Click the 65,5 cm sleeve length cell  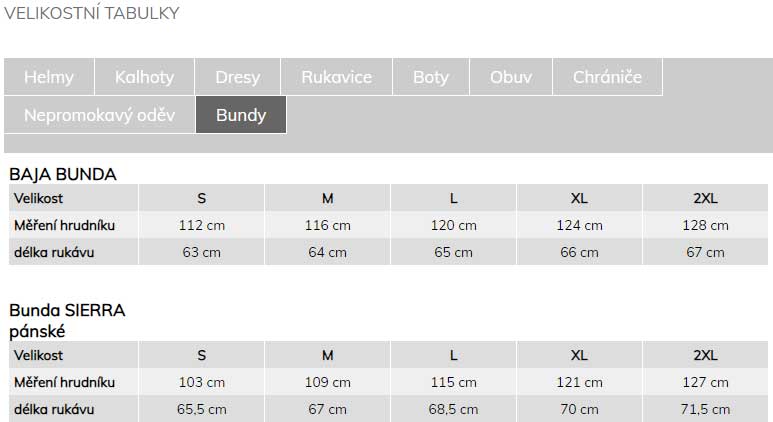[202, 409]
